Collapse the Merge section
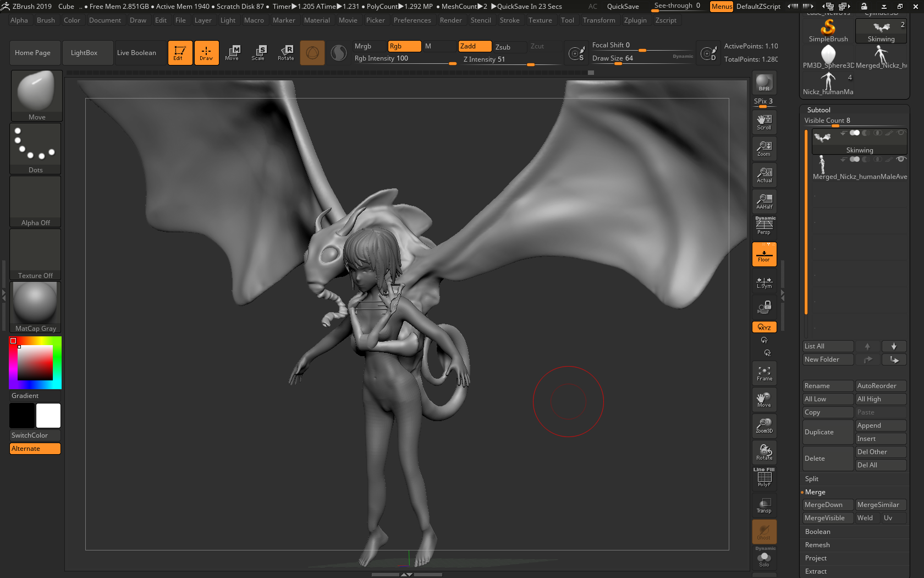Screen dimensions: 924x578 pyautogui.click(x=815, y=492)
